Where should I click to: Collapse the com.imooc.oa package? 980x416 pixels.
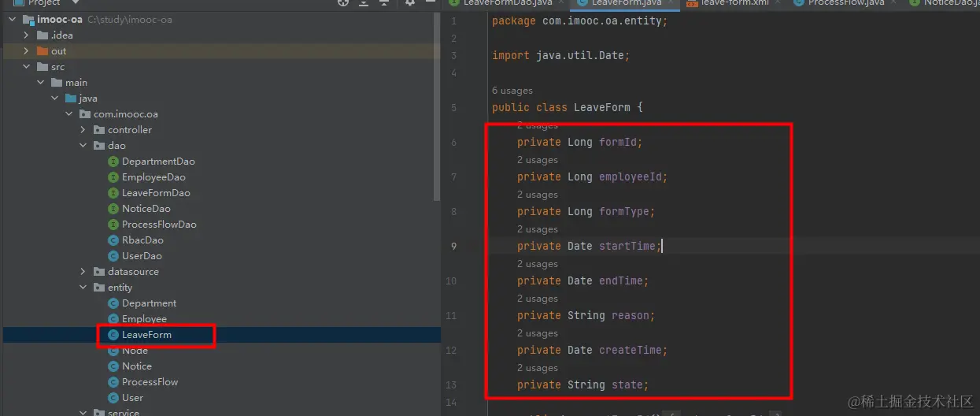tap(69, 114)
